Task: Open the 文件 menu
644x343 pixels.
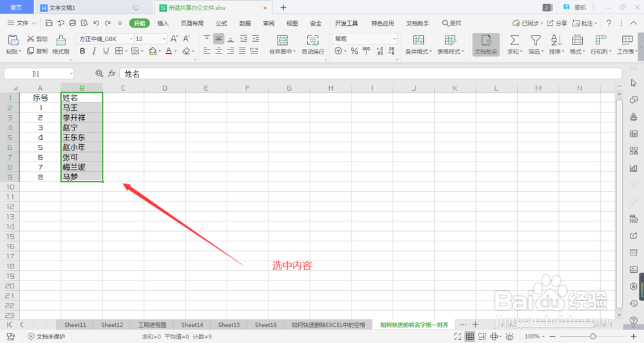Action: [22, 23]
